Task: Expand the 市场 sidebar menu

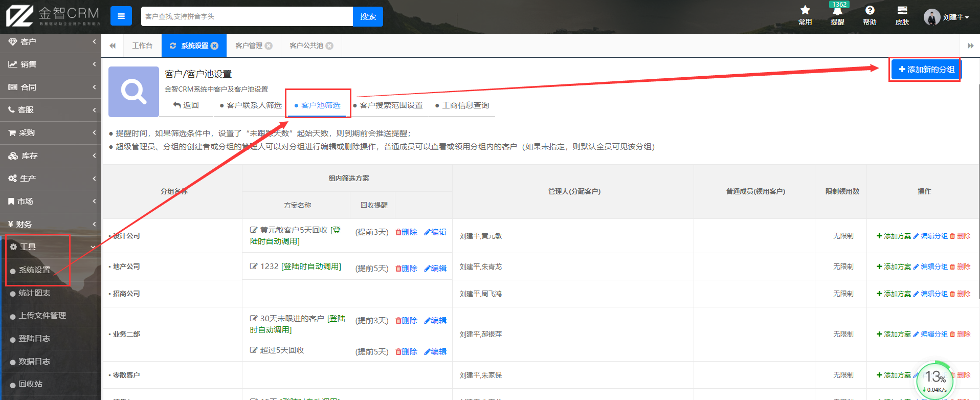Action: (51, 202)
